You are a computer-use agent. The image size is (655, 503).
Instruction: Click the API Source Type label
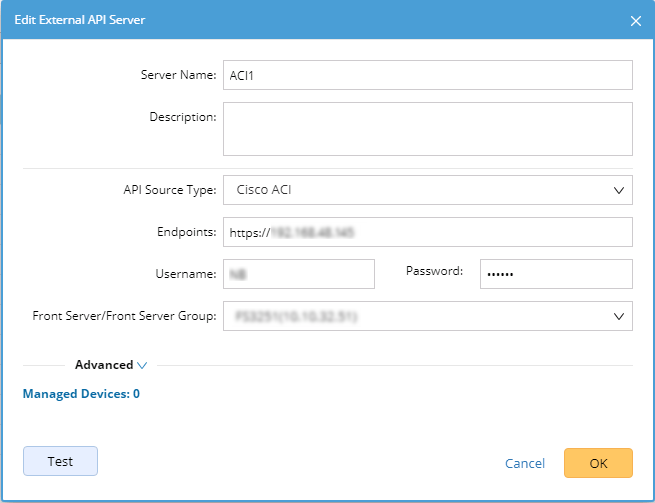coord(167,189)
